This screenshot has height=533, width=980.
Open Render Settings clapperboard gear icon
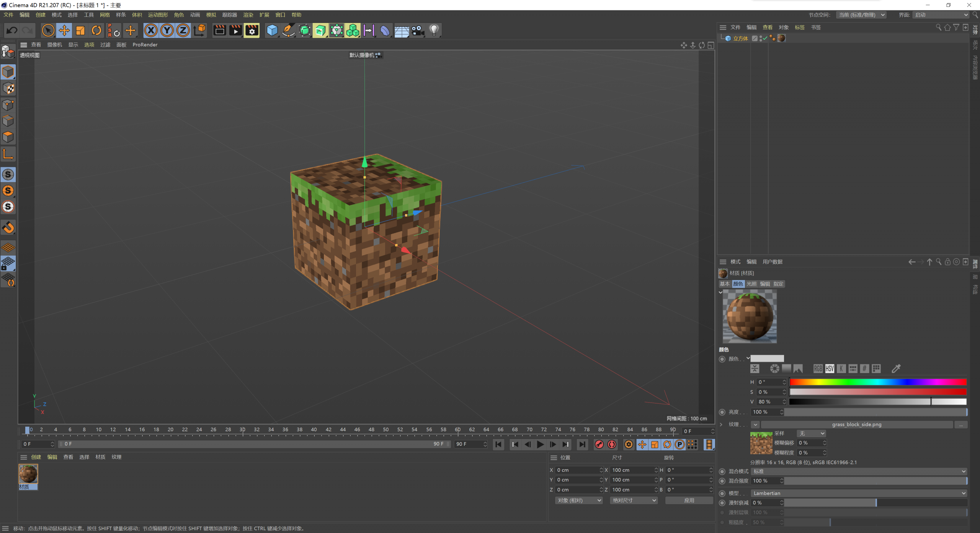252,30
